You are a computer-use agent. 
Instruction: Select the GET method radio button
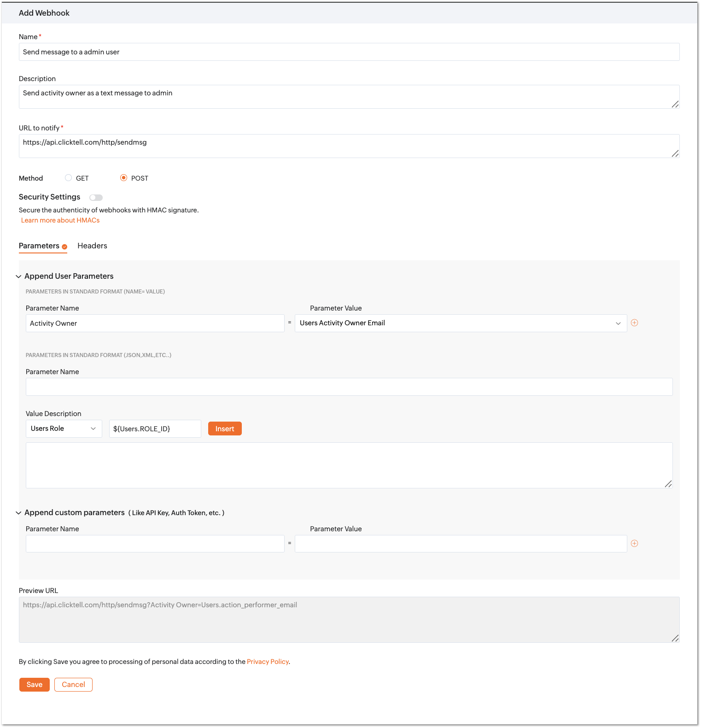click(68, 178)
